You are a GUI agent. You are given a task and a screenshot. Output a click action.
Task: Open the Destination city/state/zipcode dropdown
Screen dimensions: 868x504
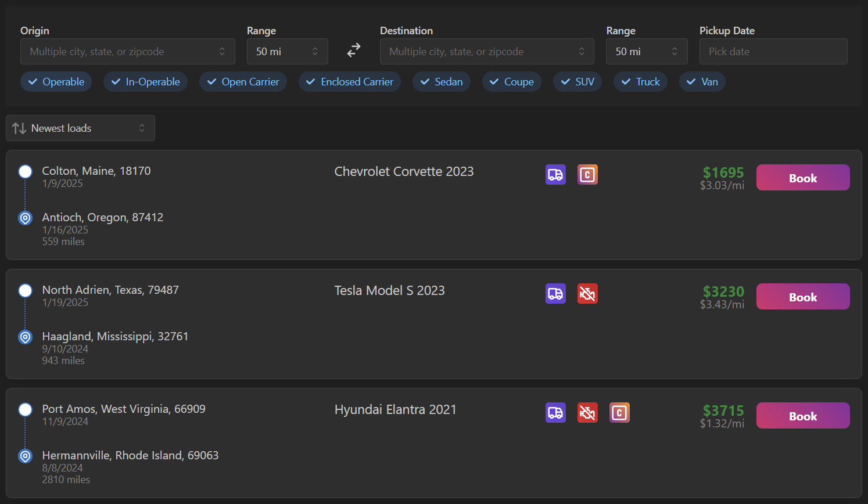click(x=487, y=51)
